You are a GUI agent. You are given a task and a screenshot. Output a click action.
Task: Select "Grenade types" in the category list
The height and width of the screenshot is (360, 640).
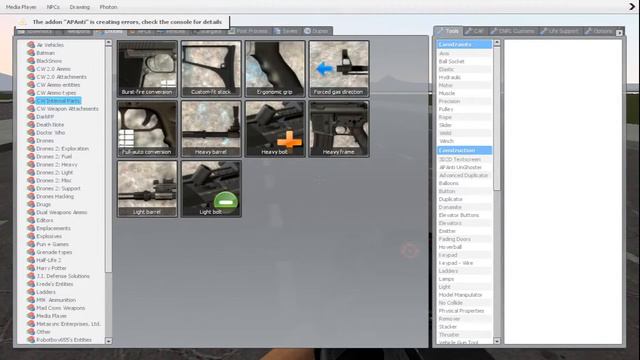(x=54, y=252)
